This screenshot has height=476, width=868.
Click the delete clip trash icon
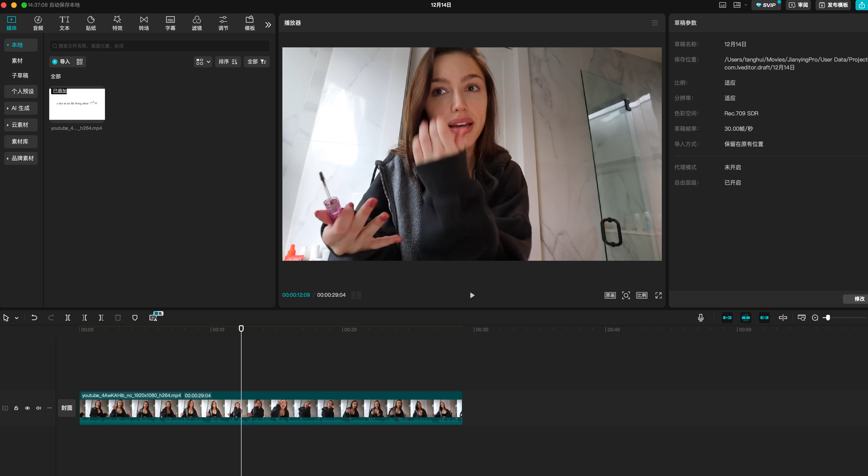click(x=117, y=318)
